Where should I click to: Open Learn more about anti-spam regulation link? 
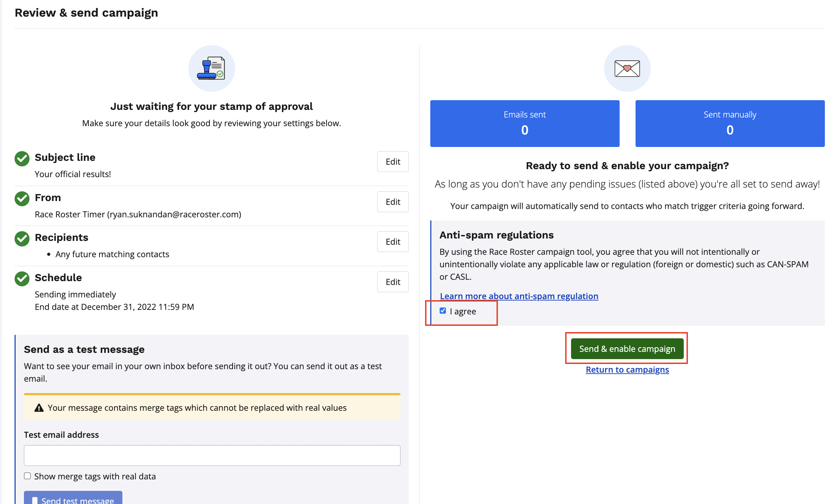click(x=519, y=296)
